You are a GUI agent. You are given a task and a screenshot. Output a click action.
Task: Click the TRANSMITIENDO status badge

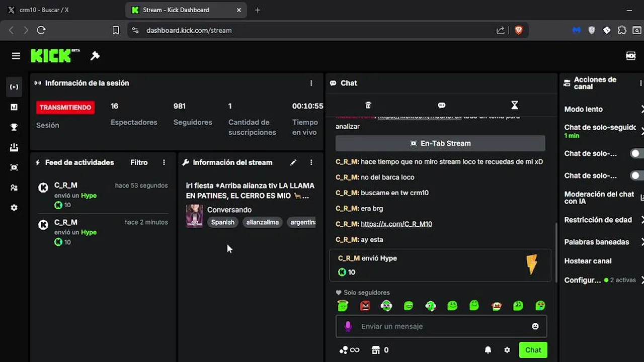pyautogui.click(x=65, y=107)
